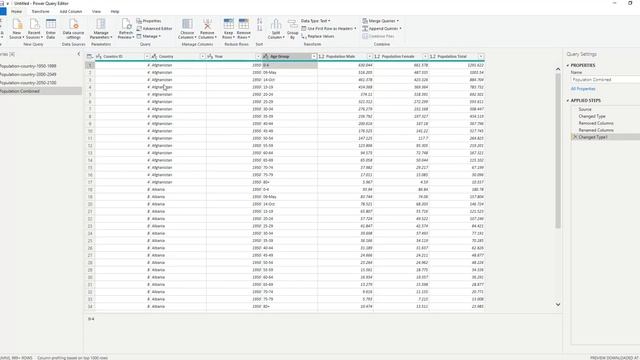
Task: Click the Enter Data icon
Action: 51,24
